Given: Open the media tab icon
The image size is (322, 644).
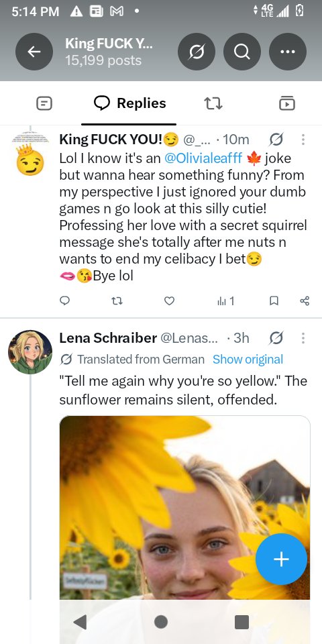Looking at the screenshot, I should pyautogui.click(x=287, y=103).
